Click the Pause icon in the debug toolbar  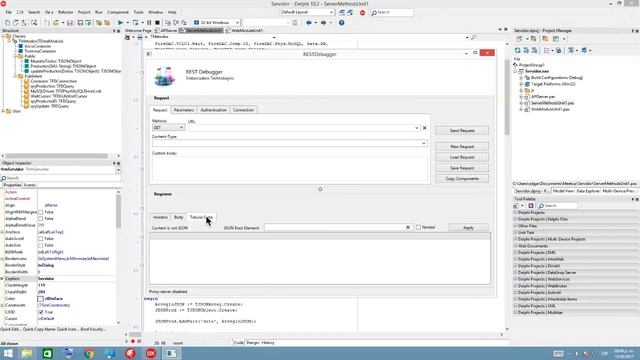point(149,23)
